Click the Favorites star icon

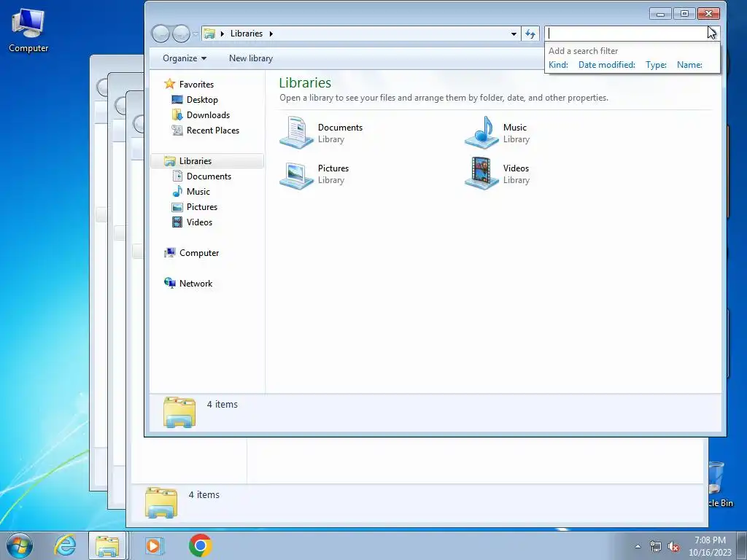[169, 84]
